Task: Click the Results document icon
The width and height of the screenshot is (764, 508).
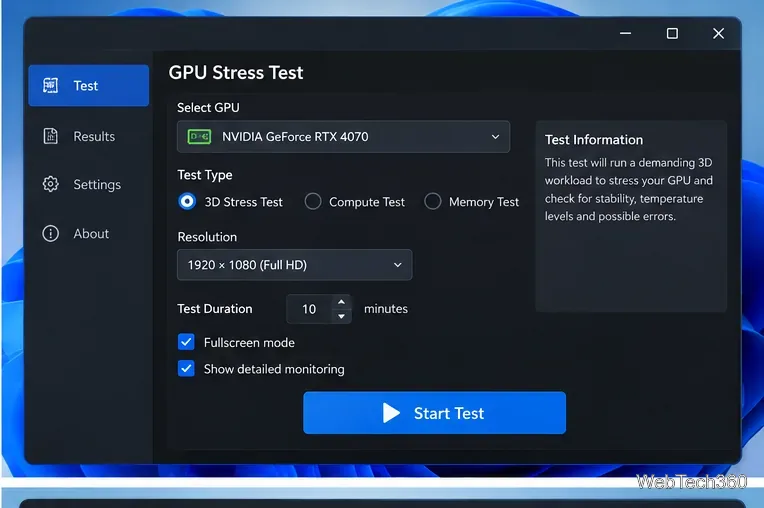Action: 51,136
